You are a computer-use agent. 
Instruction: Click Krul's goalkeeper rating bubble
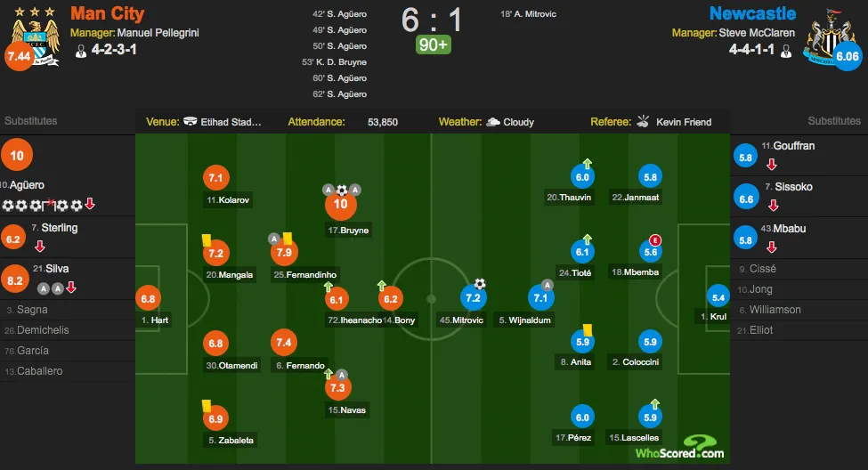(x=718, y=298)
